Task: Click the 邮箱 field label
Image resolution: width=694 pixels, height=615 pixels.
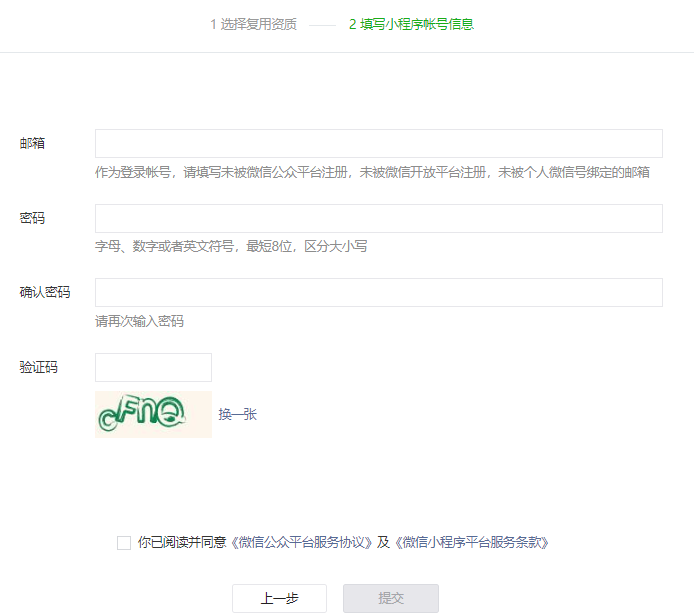Action: coord(32,143)
